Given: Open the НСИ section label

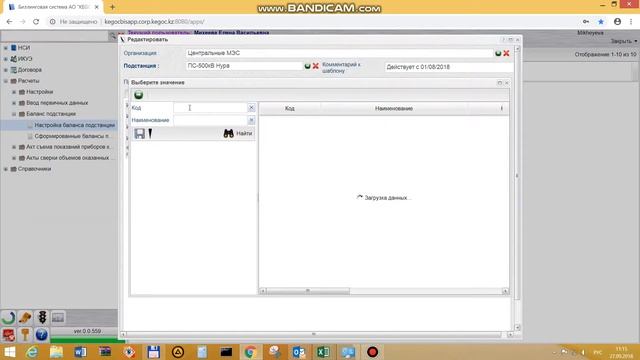Looking at the screenshot, I should 24,48.
